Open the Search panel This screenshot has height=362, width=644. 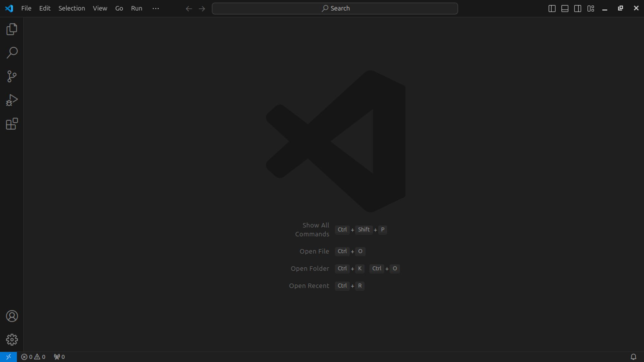pyautogui.click(x=12, y=52)
